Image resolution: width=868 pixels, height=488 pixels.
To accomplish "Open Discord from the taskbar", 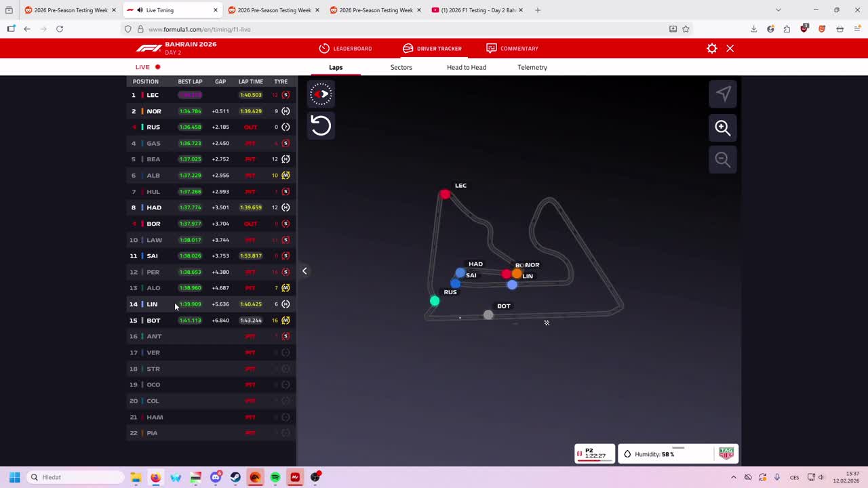I will click(216, 477).
